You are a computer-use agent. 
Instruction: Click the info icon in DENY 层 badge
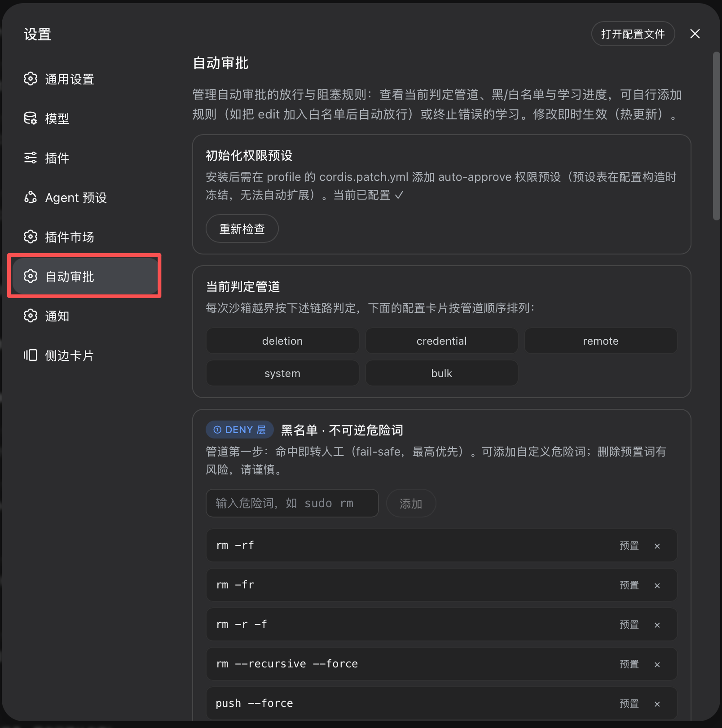click(x=217, y=430)
